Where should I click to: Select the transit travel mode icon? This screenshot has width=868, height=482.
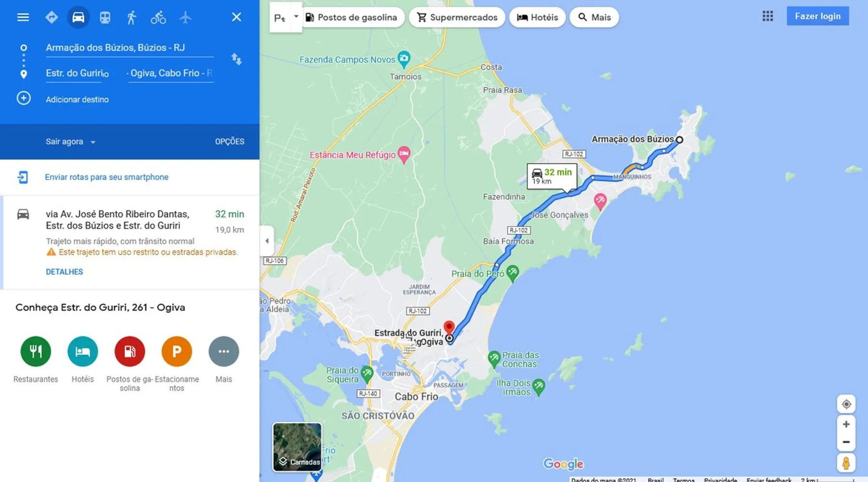tap(105, 17)
